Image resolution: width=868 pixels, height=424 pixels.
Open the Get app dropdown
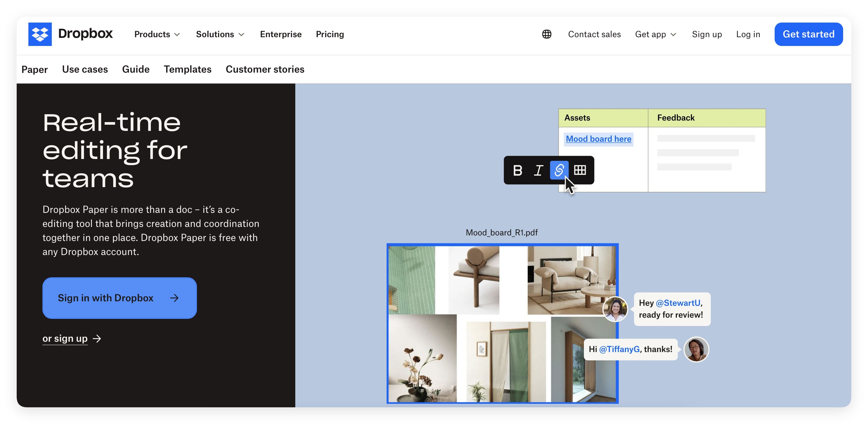[655, 34]
